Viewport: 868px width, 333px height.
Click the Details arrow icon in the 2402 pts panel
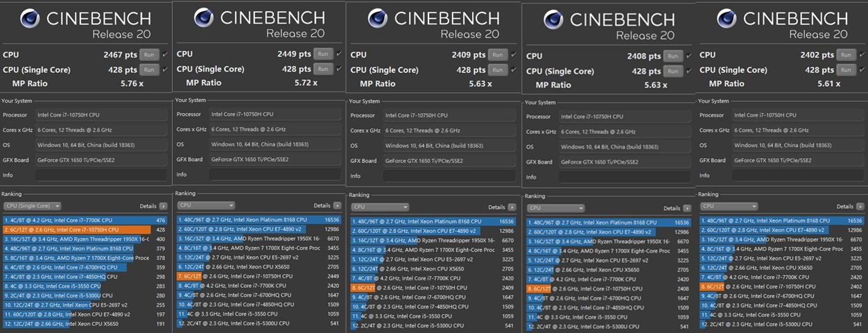[x=860, y=206]
